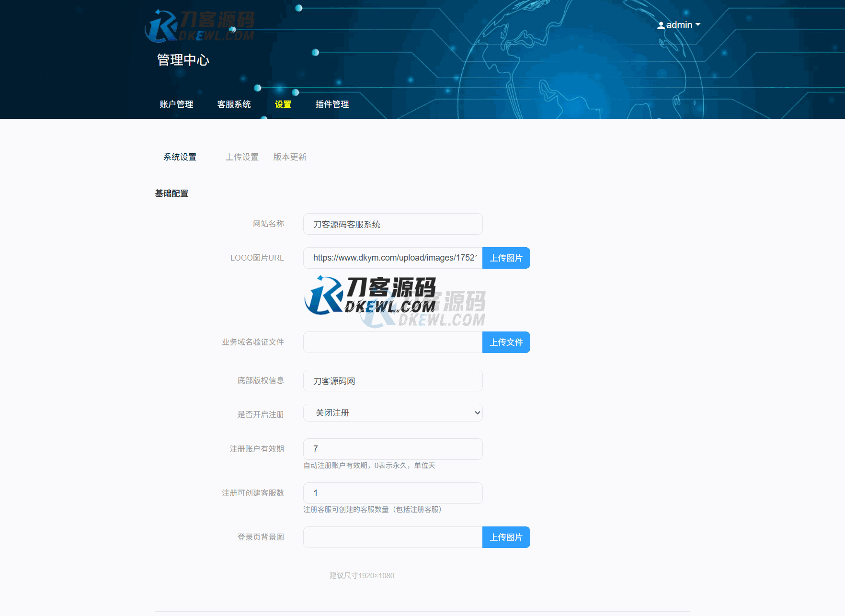Switch to the 上传设置 tab
This screenshot has height=616, width=845.
(x=242, y=157)
